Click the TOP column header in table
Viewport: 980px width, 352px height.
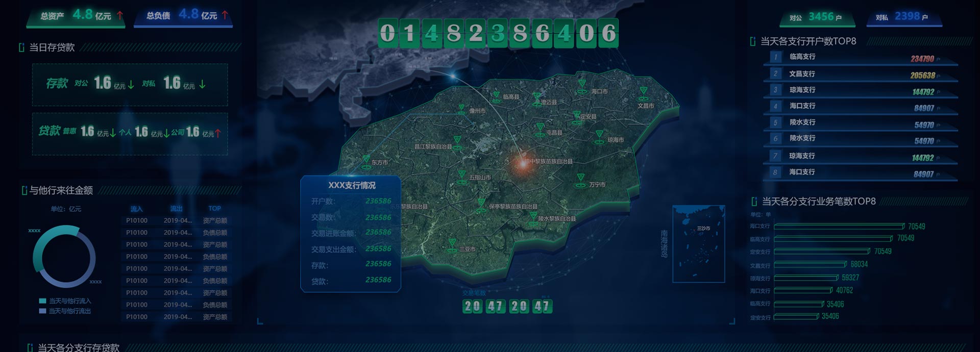(214, 209)
